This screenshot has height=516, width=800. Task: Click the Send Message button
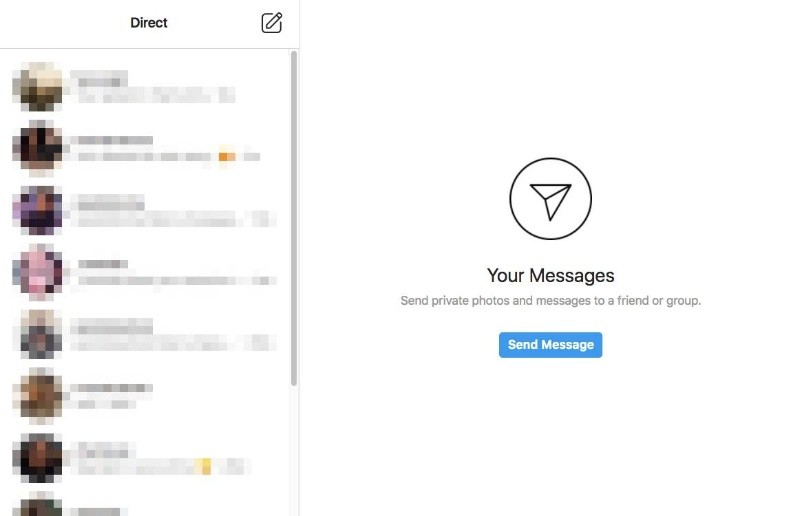(x=550, y=345)
